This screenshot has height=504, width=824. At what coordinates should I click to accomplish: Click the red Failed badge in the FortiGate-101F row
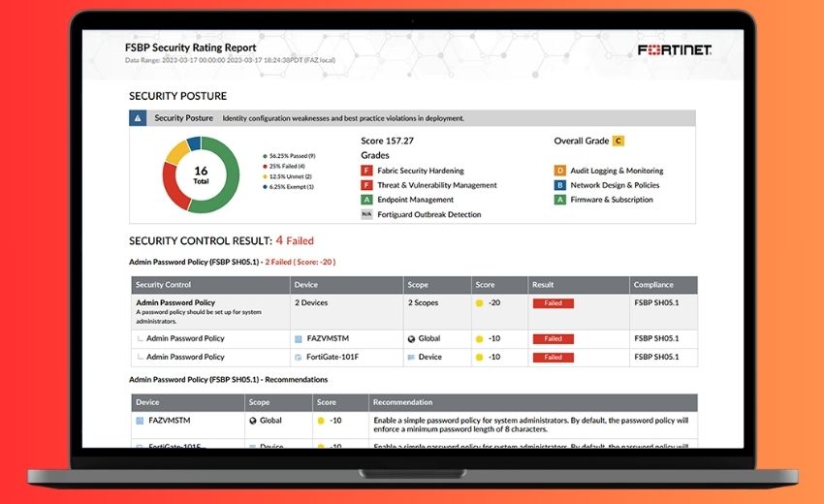(553, 358)
